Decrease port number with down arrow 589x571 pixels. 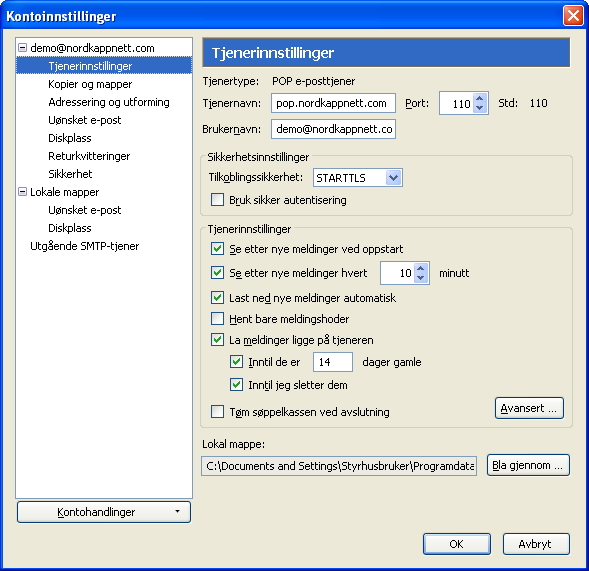coord(479,107)
